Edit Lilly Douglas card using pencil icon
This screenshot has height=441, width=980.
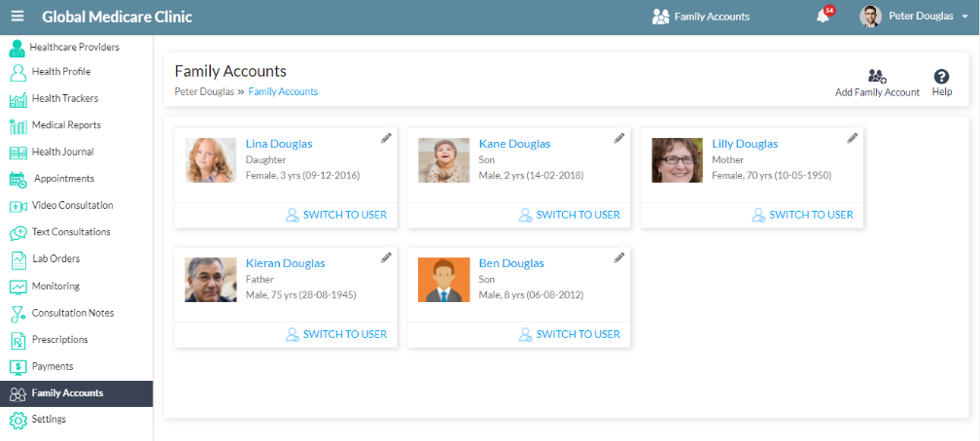click(x=853, y=139)
